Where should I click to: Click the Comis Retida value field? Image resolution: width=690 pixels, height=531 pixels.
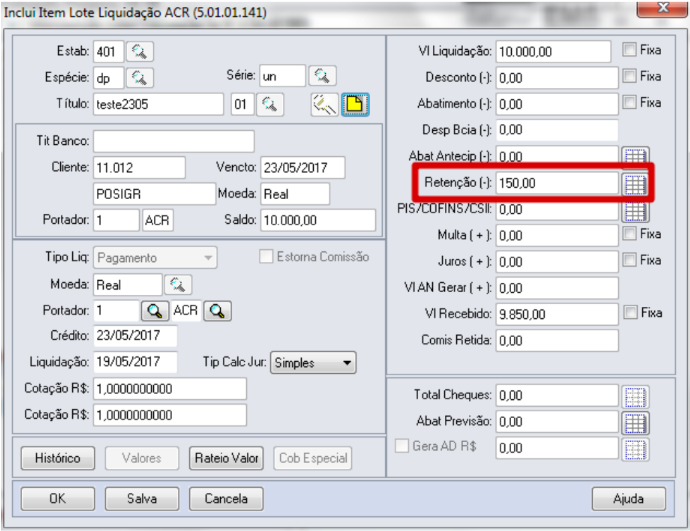[x=557, y=341]
